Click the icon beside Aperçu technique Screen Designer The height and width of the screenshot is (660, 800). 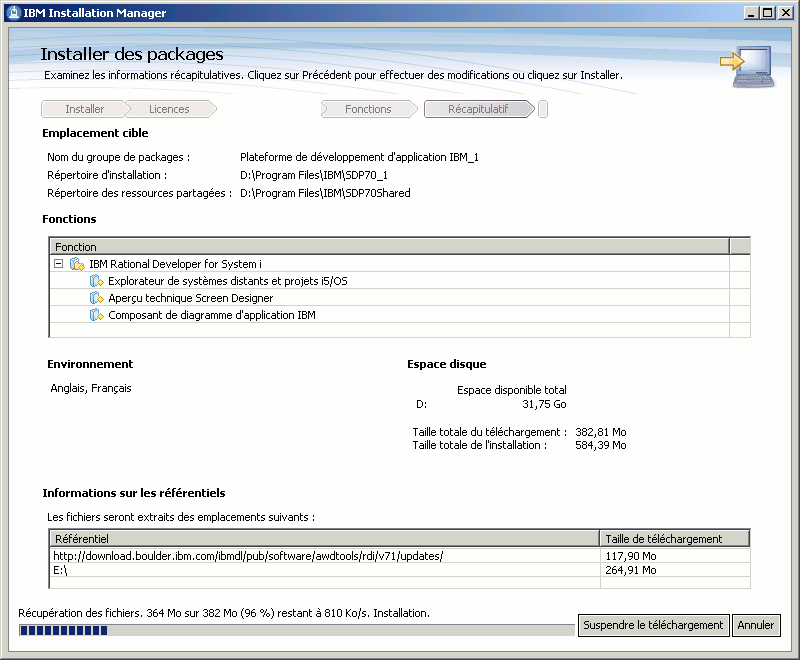tap(96, 298)
